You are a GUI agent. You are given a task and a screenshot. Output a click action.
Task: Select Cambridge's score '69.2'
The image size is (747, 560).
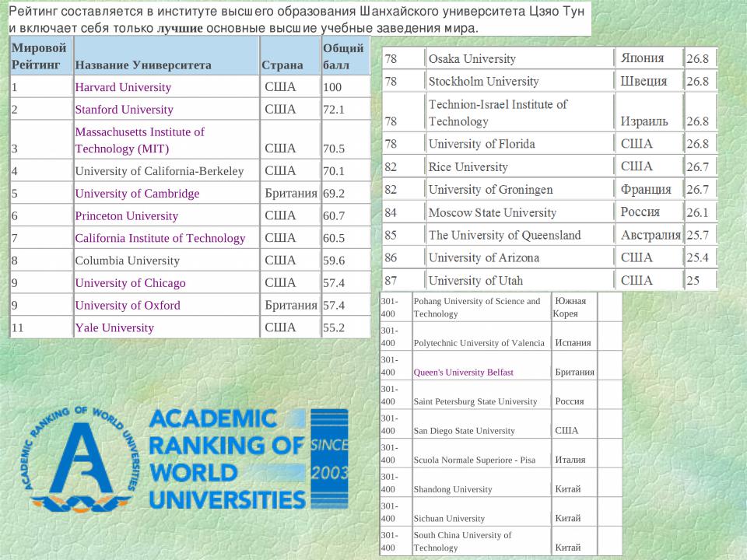click(345, 194)
